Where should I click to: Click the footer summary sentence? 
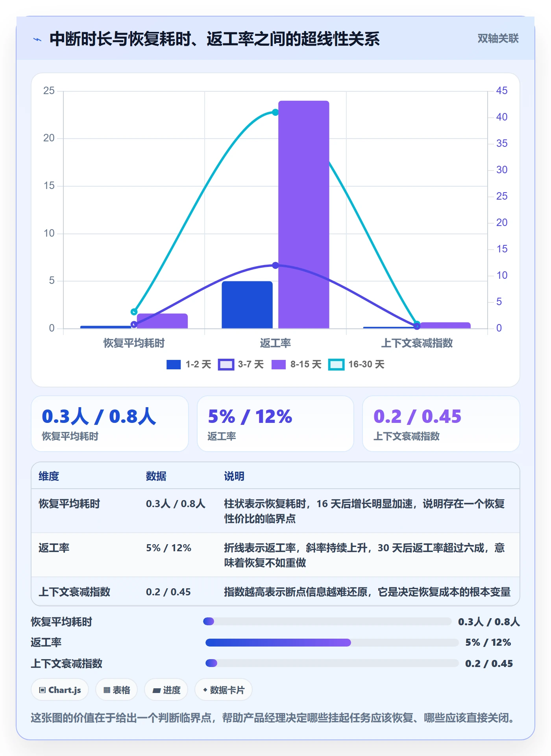tap(274, 718)
